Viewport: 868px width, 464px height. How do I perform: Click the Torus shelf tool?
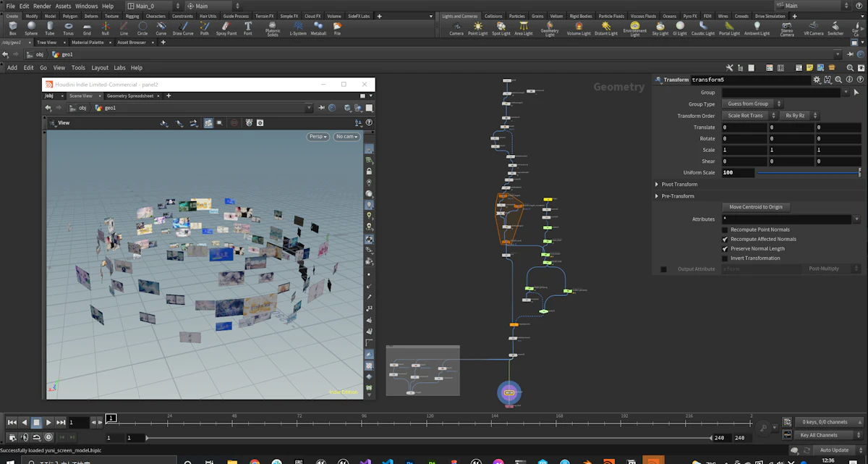pyautogui.click(x=68, y=28)
